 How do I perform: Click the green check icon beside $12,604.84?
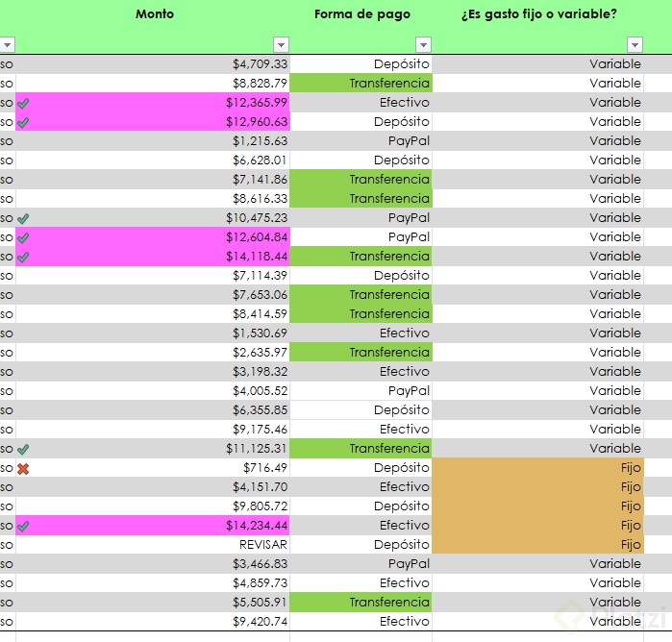click(x=23, y=237)
